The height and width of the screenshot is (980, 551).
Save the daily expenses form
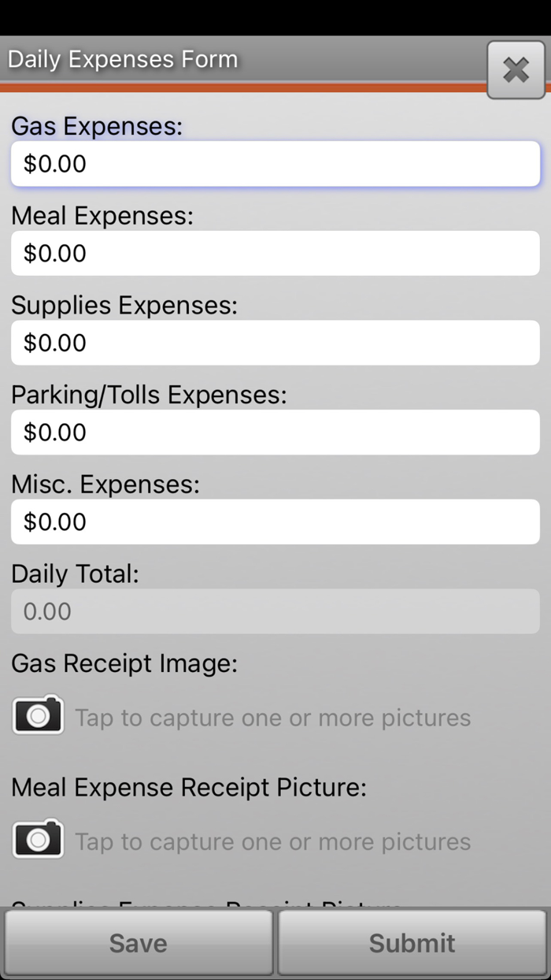coord(138,942)
